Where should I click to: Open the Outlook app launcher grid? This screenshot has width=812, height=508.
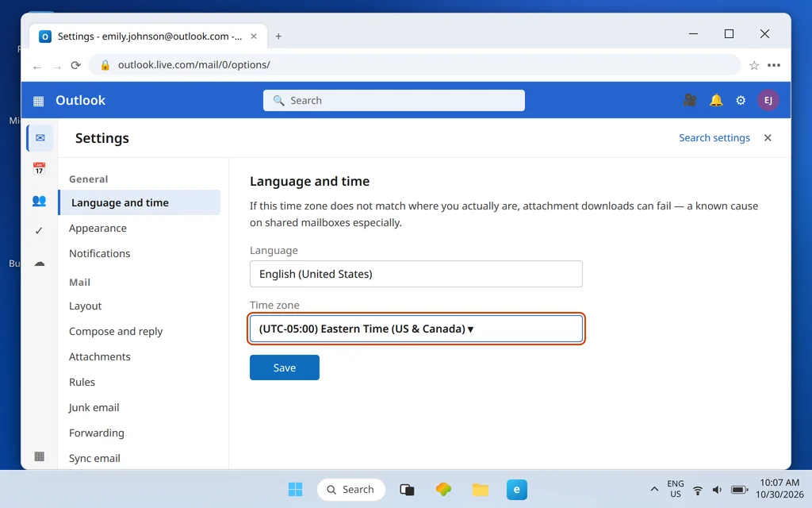click(38, 101)
